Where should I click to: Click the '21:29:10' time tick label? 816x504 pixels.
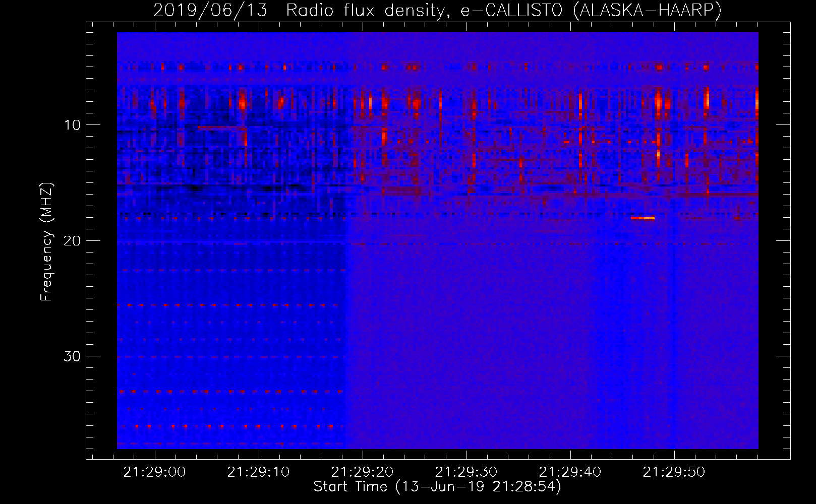click(258, 472)
